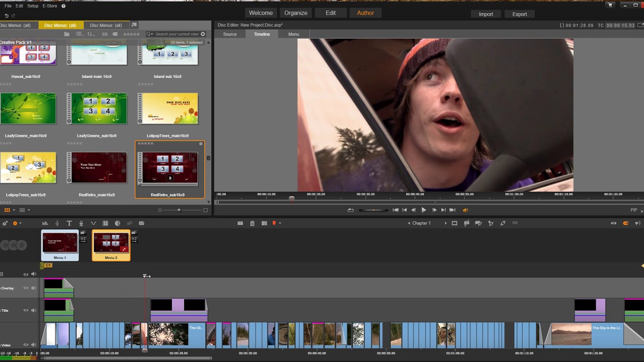This screenshot has height=362, width=644.
Task: Open the E-Store menu
Action: [x=50, y=6]
